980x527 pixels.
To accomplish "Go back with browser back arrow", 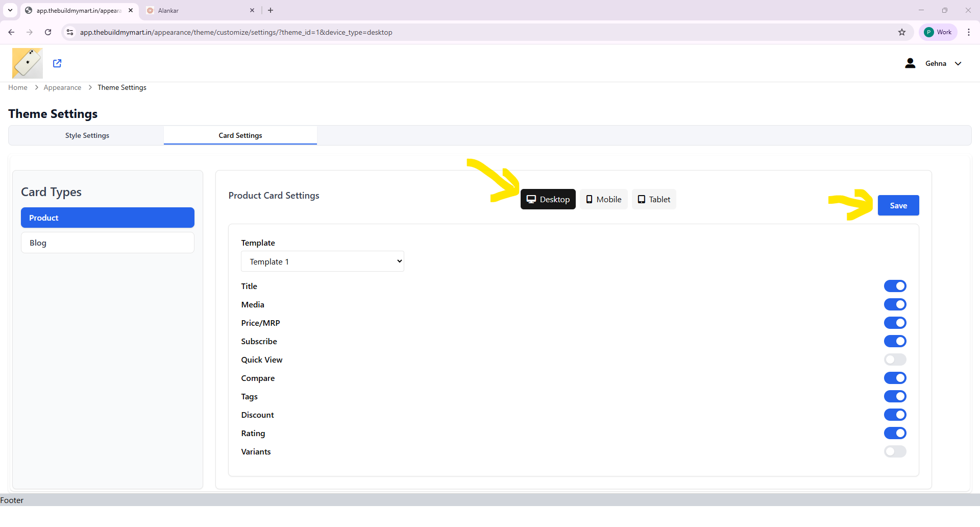I will click(x=11, y=32).
